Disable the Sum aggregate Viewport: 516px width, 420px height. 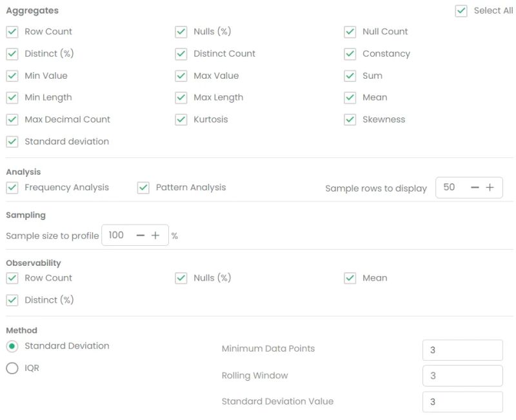[350, 75]
